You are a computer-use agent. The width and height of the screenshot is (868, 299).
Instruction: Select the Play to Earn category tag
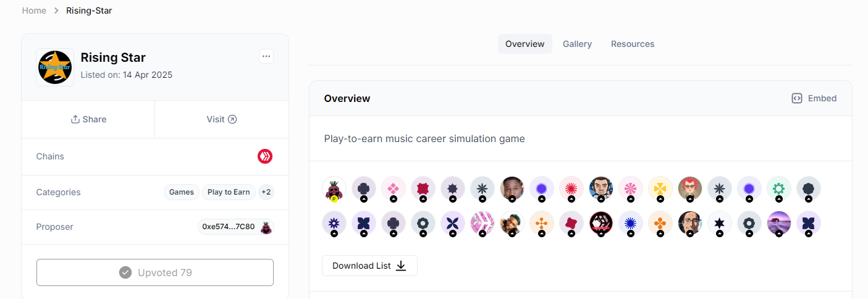[x=229, y=192]
